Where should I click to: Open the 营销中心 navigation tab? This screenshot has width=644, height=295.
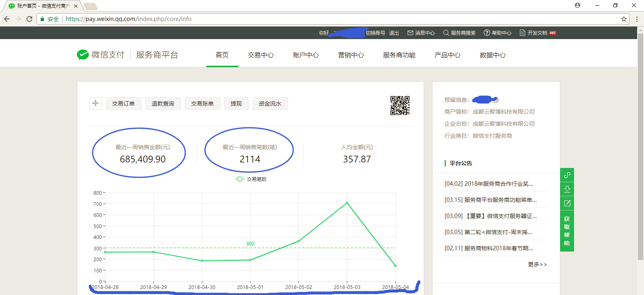point(351,55)
